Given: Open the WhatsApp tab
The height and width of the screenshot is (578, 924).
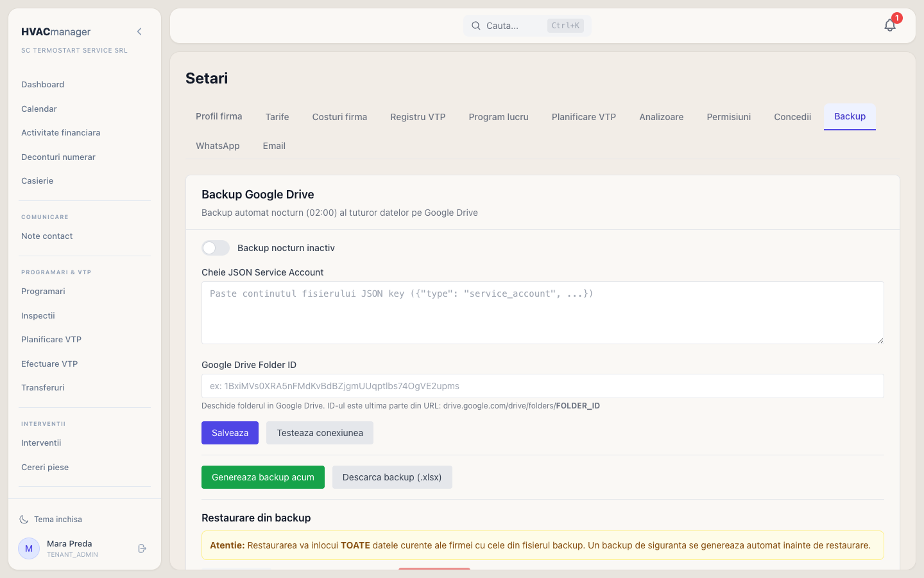Looking at the screenshot, I should 218,146.
